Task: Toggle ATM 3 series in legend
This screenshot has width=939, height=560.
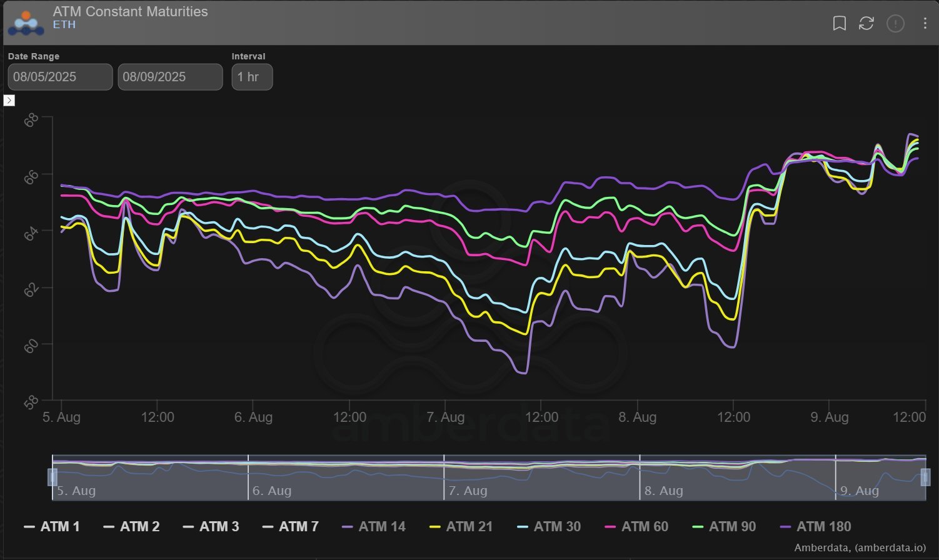Action: (211, 527)
